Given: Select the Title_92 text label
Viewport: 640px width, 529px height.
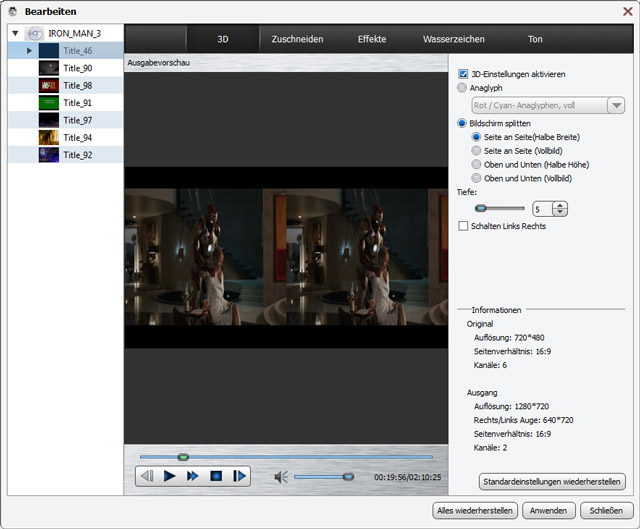Looking at the screenshot, I should tap(78, 155).
